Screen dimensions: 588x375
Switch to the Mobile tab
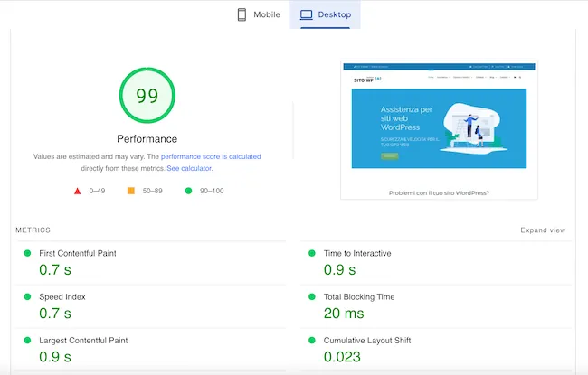(259, 14)
